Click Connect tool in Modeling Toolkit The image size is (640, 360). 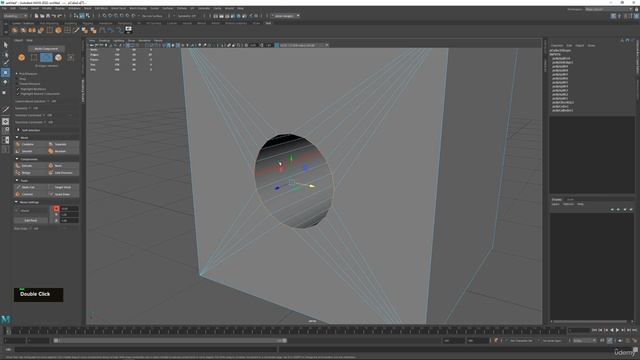[x=30, y=194]
